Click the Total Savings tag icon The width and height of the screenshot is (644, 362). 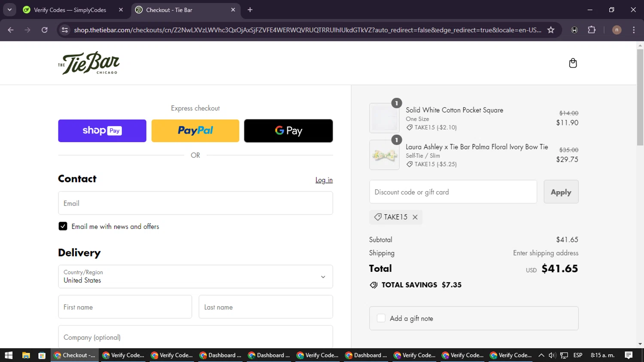374,285
